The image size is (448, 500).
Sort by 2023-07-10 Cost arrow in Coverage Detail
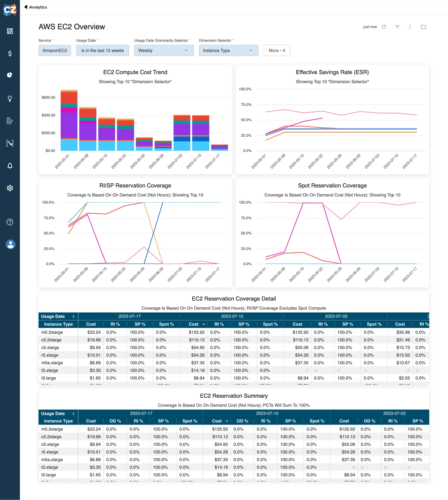[x=204, y=324]
